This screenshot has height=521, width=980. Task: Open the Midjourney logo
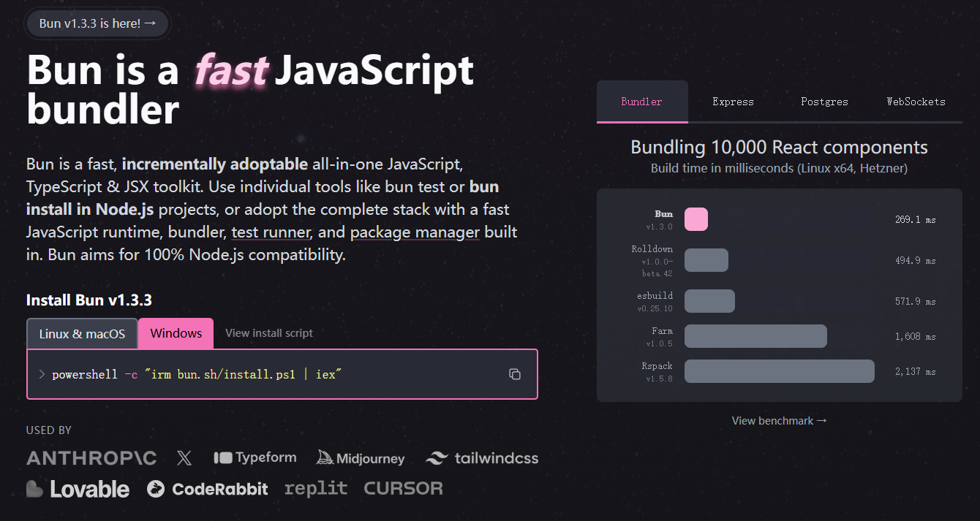click(361, 458)
